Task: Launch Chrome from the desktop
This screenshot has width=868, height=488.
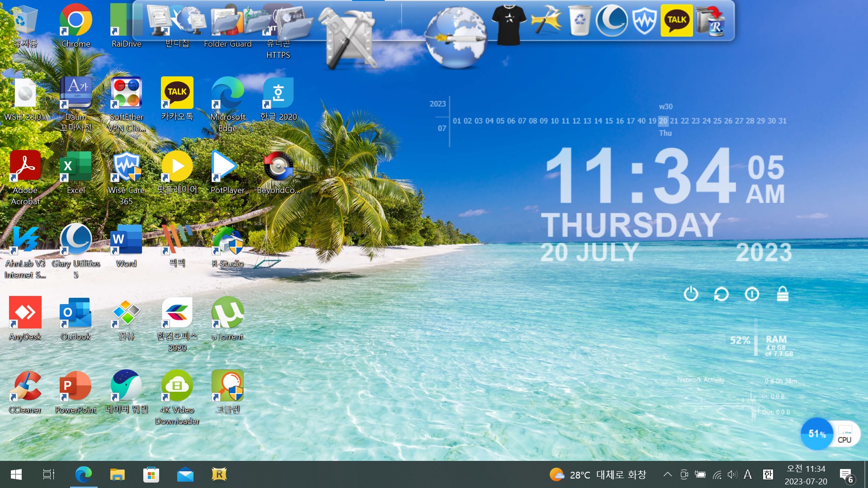Action: [x=75, y=20]
